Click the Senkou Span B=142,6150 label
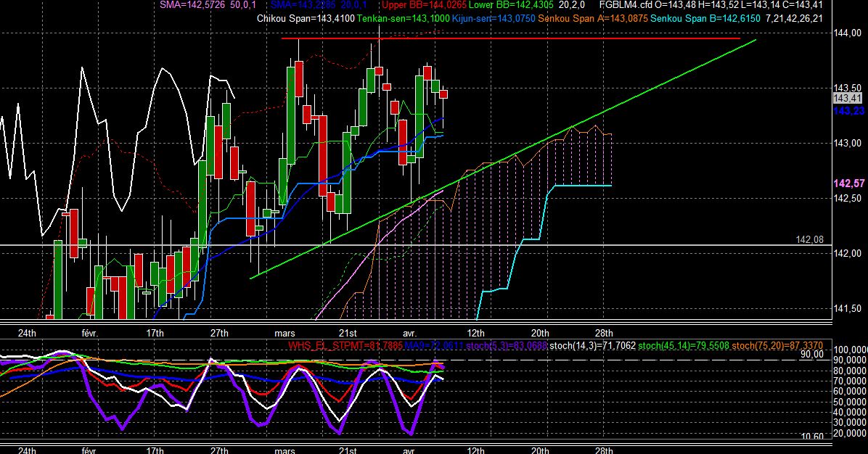This screenshot has height=454, width=868. point(705,18)
